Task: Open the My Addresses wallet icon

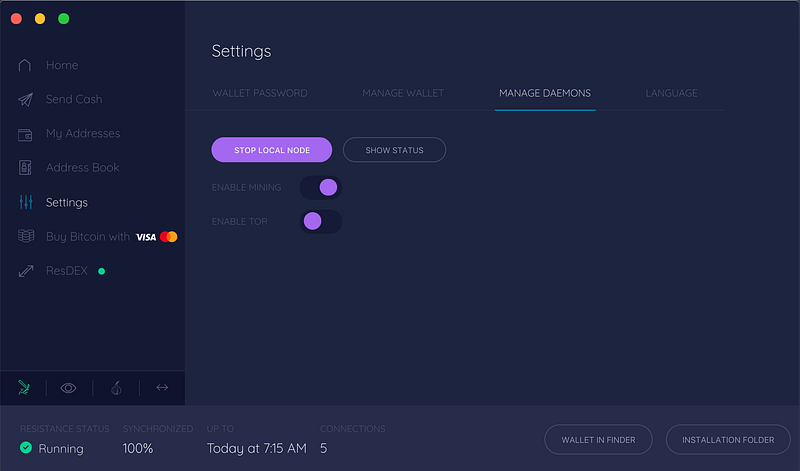Action: [x=25, y=134]
